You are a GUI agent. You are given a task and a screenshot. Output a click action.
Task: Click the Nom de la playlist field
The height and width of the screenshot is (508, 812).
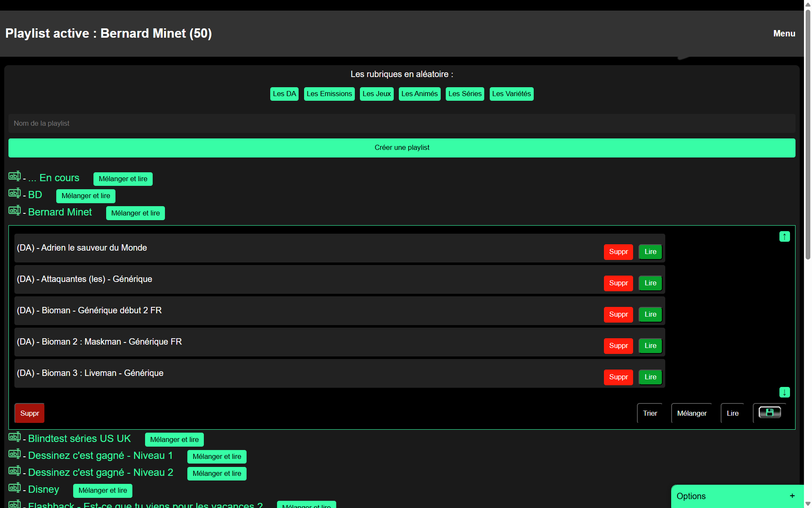[401, 124]
